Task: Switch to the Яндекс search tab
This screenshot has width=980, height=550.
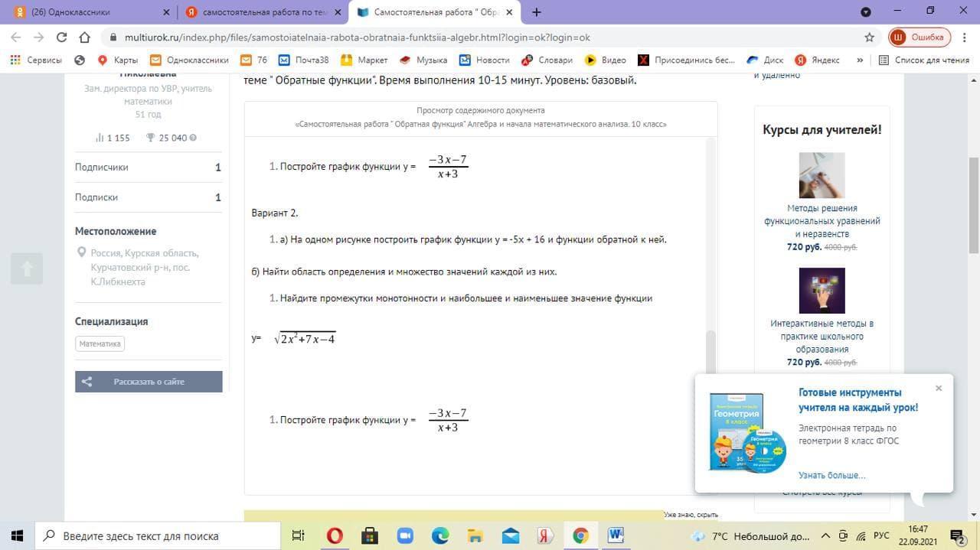Action: point(260,12)
